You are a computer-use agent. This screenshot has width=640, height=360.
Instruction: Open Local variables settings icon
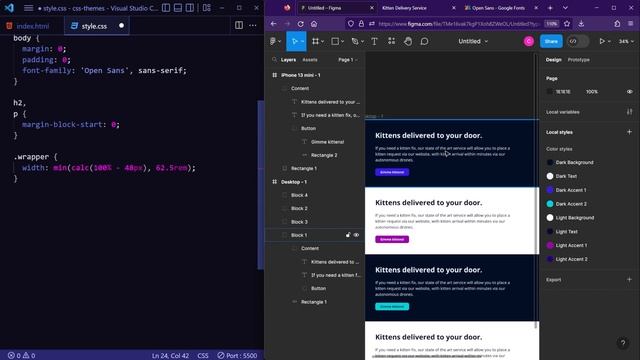pyautogui.click(x=629, y=112)
